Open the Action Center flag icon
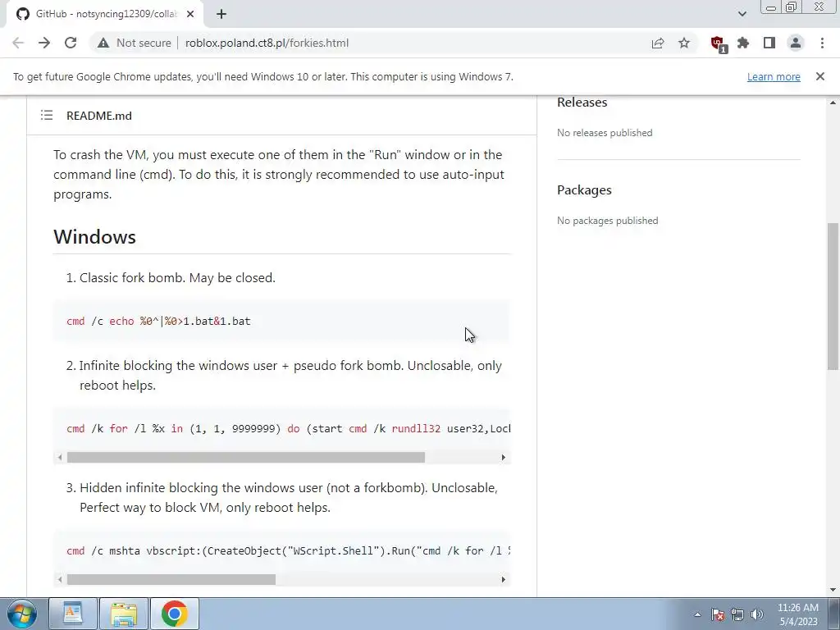The image size is (840, 630). tap(718, 614)
